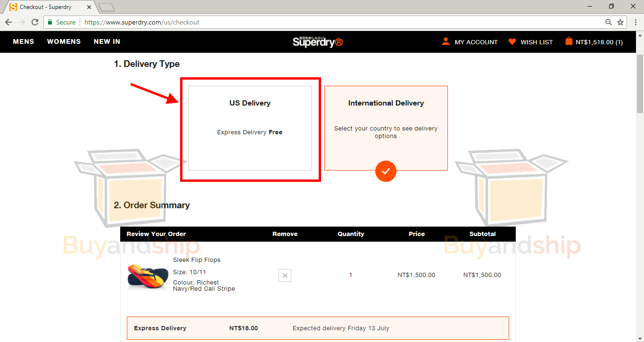The height and width of the screenshot is (342, 644).
Task: Click the zoom magnifier icon in address bar
Action: tap(609, 22)
